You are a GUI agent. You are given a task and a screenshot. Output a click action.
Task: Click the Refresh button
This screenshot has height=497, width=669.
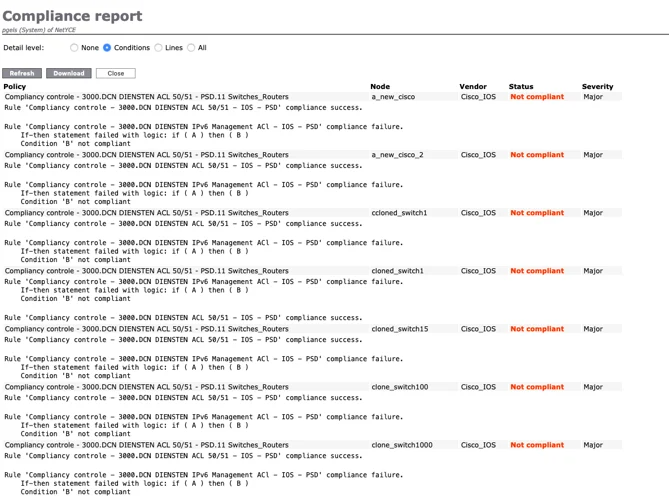coord(22,73)
